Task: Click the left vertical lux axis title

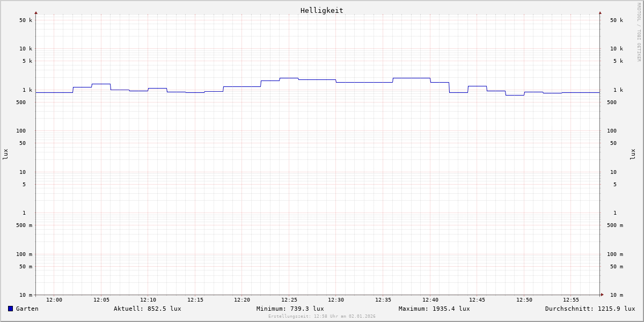Action: point(5,154)
